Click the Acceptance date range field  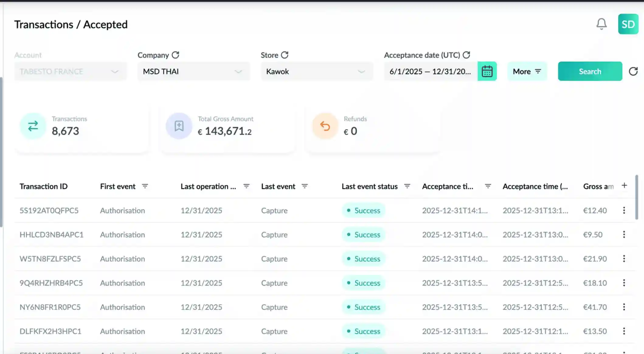[430, 71]
